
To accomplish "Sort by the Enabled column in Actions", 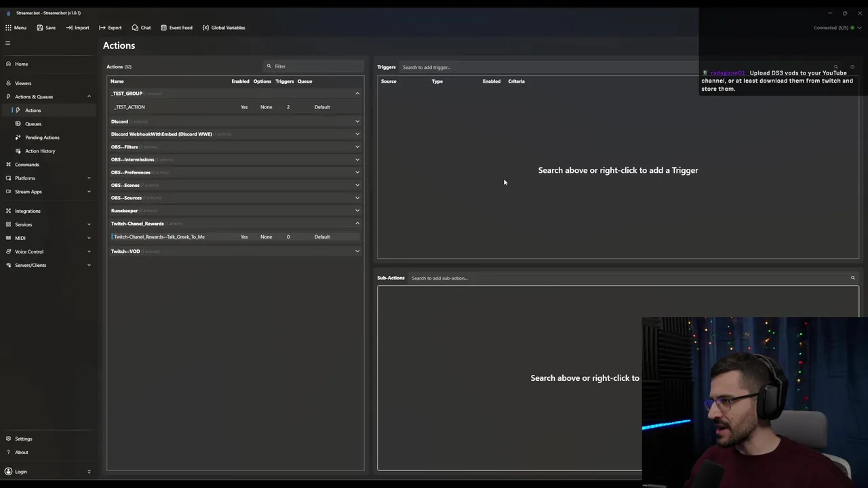I will (x=240, y=81).
